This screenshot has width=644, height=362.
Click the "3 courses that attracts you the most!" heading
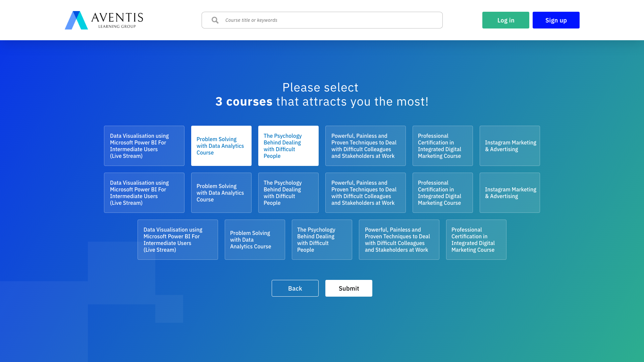[322, 101]
